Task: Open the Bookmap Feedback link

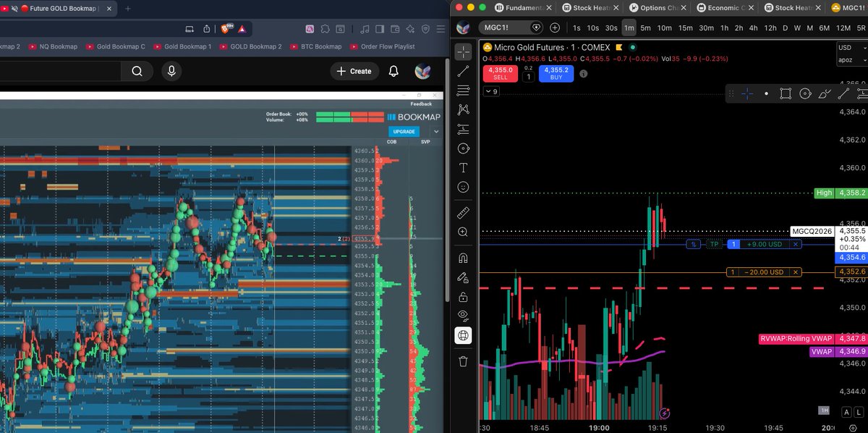Action: coord(421,104)
